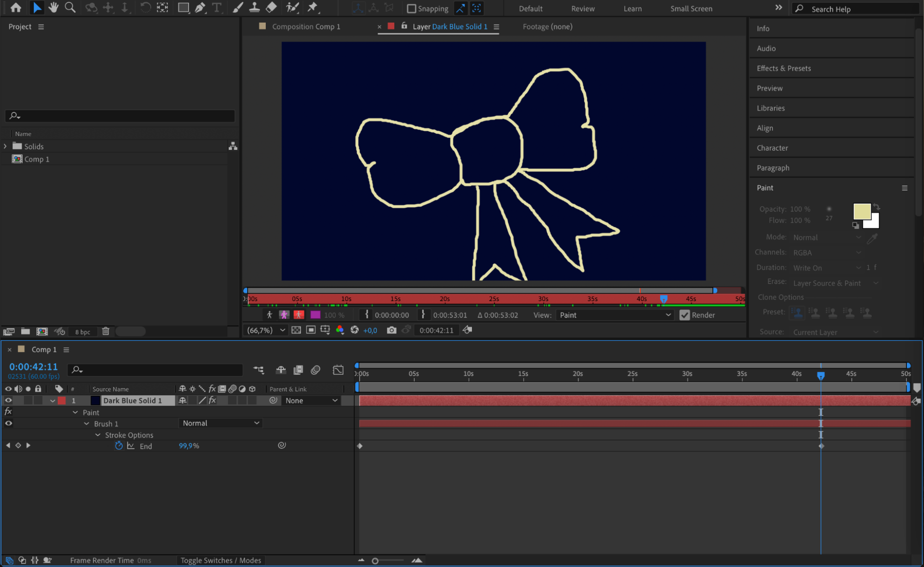Image resolution: width=924 pixels, height=567 pixels.
Task: Select the Eraser tool
Action: point(272,7)
